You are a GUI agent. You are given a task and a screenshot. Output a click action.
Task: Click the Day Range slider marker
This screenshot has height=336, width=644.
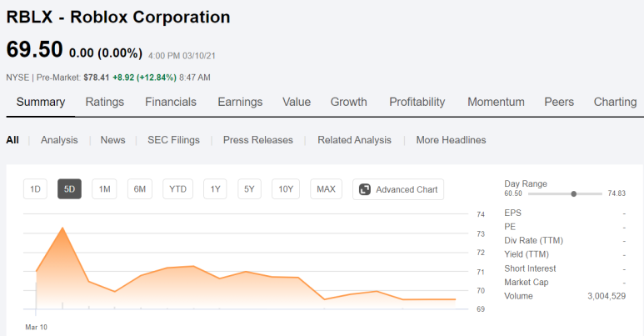(x=574, y=193)
